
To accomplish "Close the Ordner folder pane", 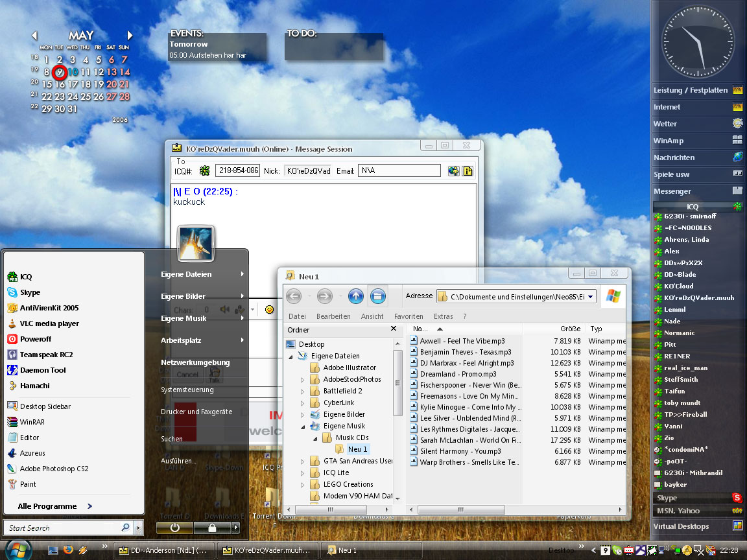I will 393,329.
